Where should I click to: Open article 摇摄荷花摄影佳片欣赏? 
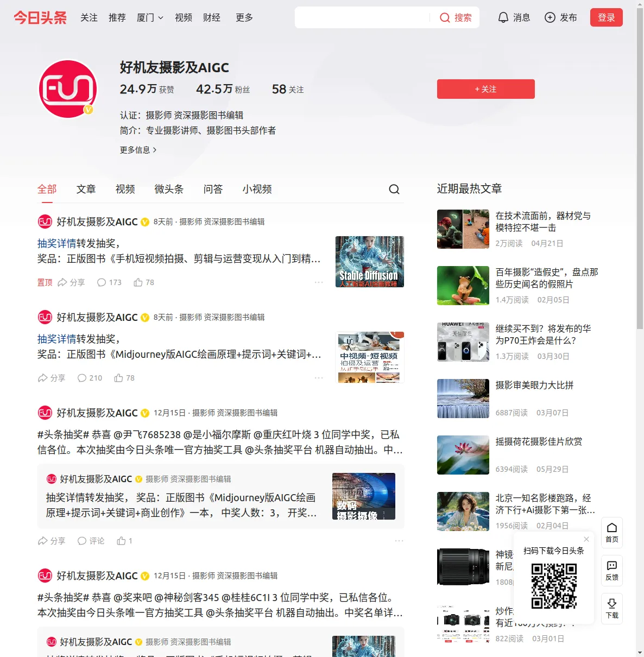(539, 441)
